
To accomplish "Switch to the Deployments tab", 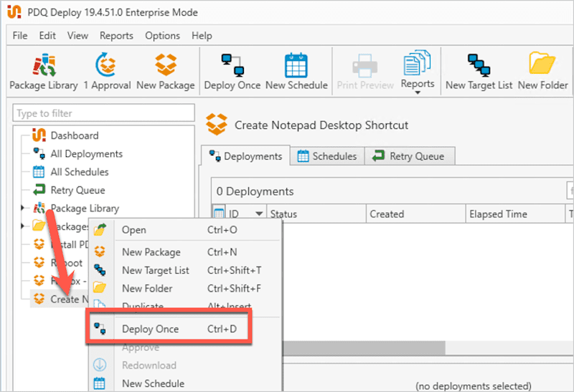I will (x=245, y=156).
